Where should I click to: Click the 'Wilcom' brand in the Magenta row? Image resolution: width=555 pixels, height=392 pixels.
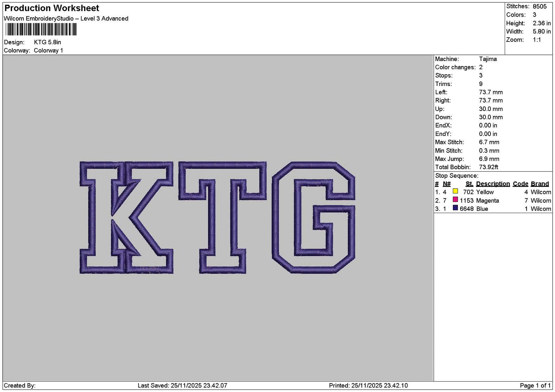coord(541,201)
